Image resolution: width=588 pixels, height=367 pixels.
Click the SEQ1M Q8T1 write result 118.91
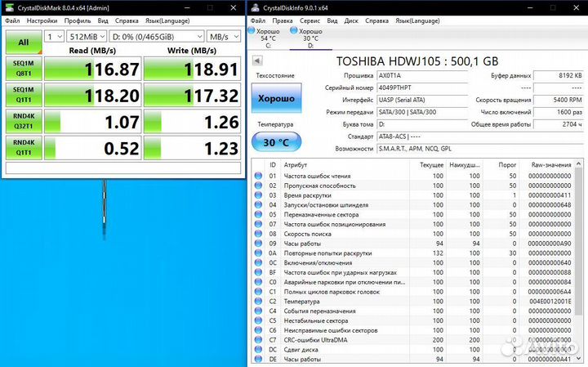point(192,69)
